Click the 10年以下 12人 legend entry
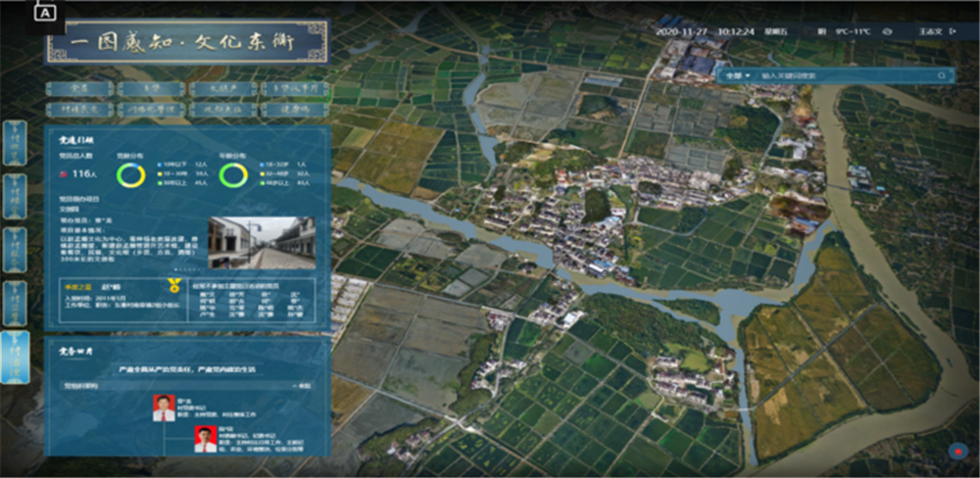This screenshot has height=478, width=980. [x=181, y=164]
